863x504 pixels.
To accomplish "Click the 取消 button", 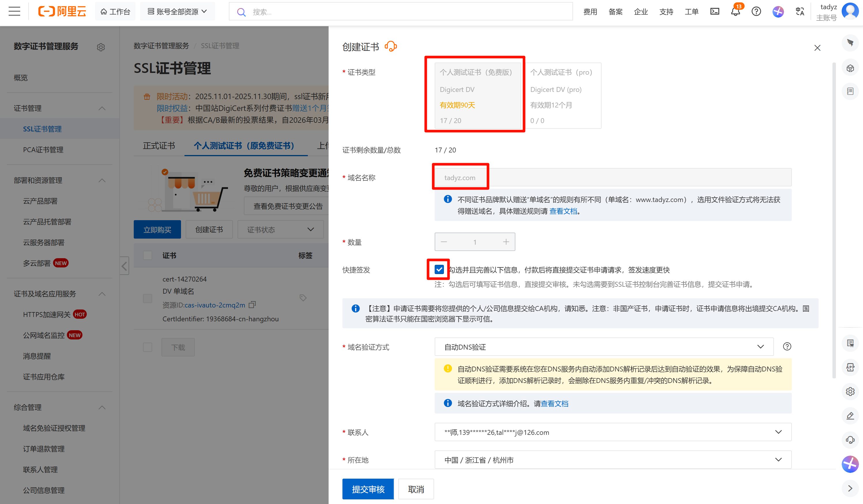I will tap(416, 489).
